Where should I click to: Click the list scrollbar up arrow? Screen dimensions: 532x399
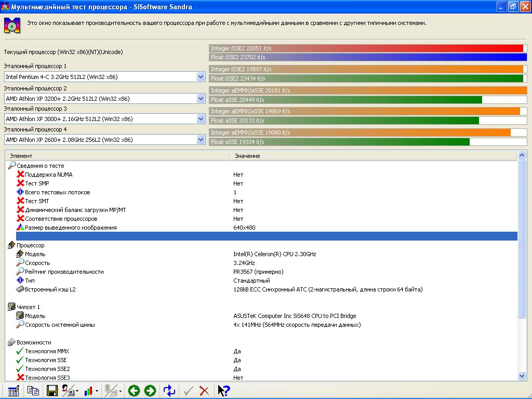click(522, 155)
